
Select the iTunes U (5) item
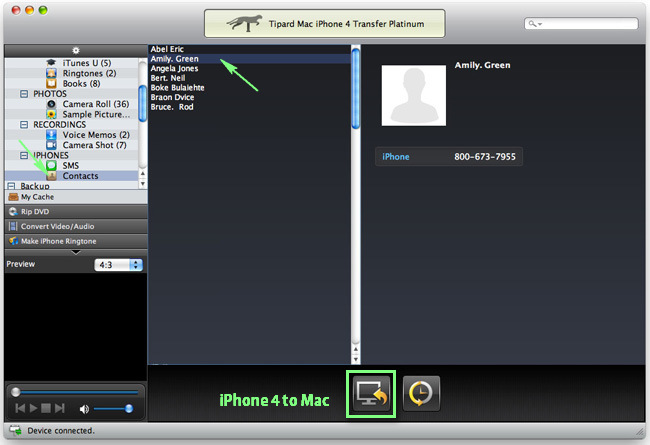[87, 63]
